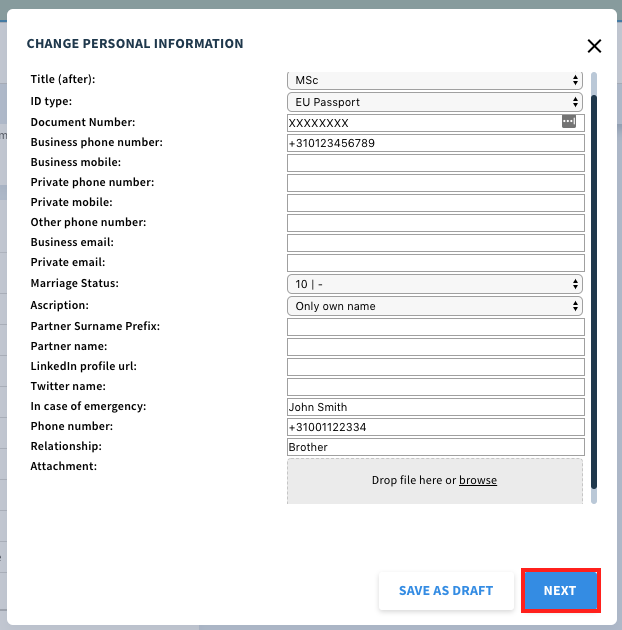Select the LinkedIn profile url field
This screenshot has height=630, width=622.
click(436, 367)
